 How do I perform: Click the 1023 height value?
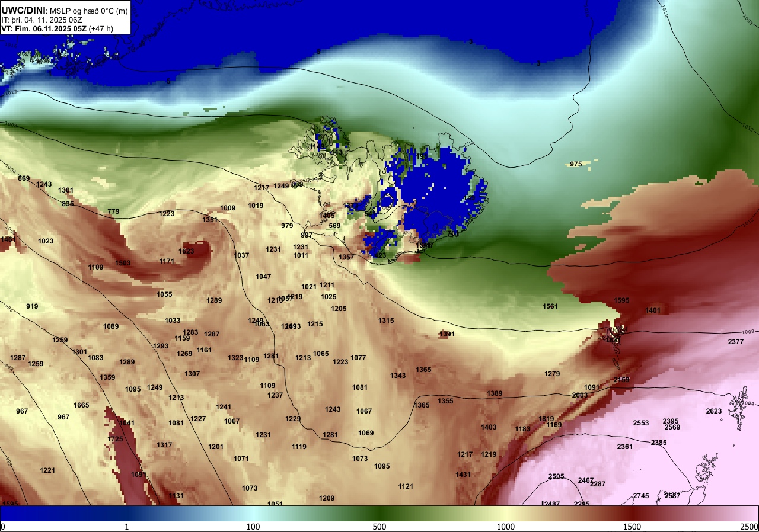[46, 241]
